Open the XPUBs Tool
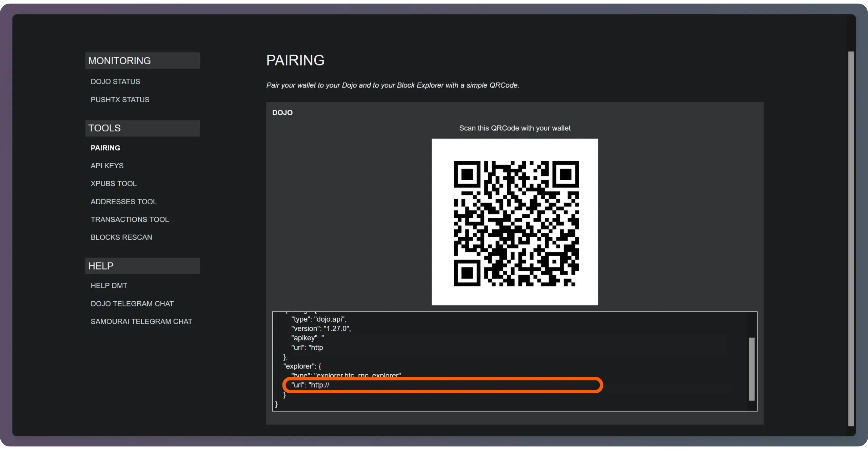The width and height of the screenshot is (868, 450). coord(113,184)
